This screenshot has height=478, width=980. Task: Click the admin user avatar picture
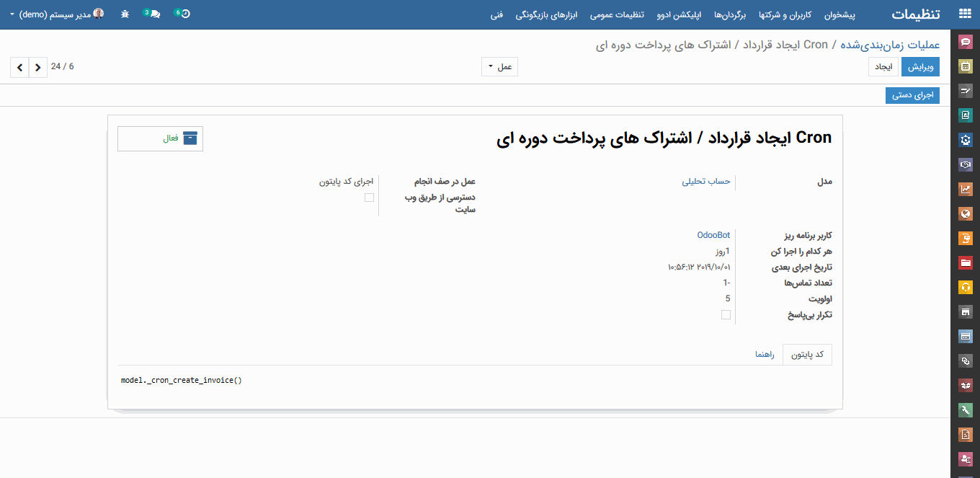(99, 14)
